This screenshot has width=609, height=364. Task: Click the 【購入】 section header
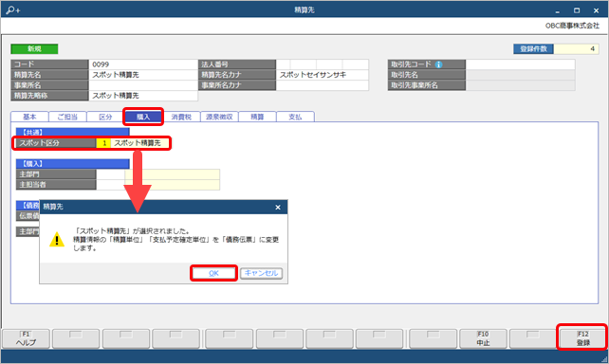pos(73,164)
